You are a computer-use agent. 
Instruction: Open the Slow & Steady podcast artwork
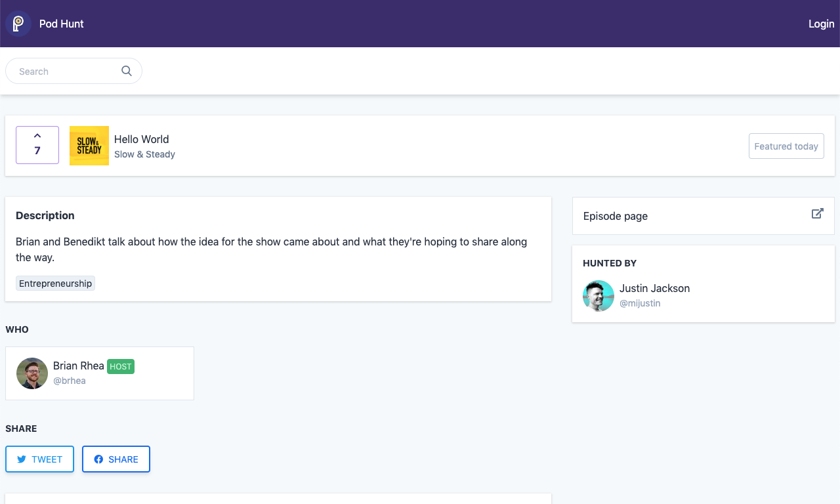click(89, 146)
